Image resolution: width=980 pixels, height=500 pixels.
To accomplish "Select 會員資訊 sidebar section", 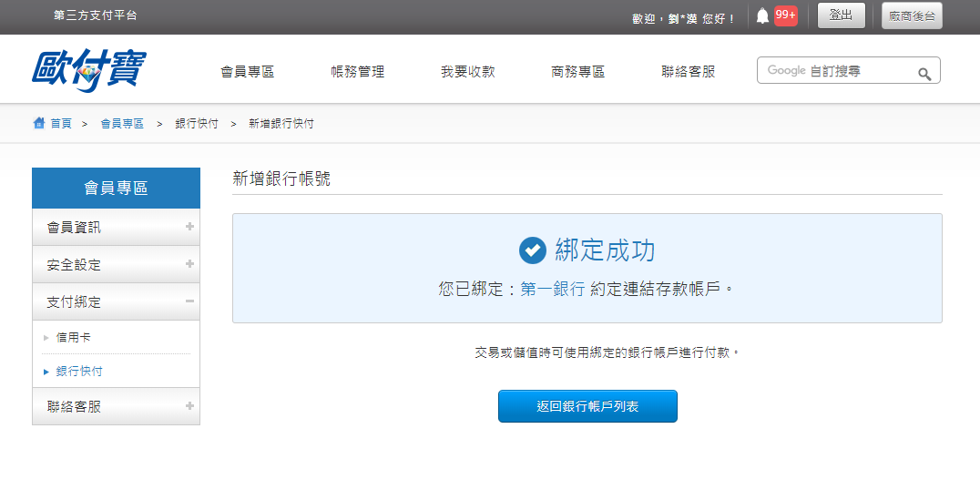I will point(116,227).
